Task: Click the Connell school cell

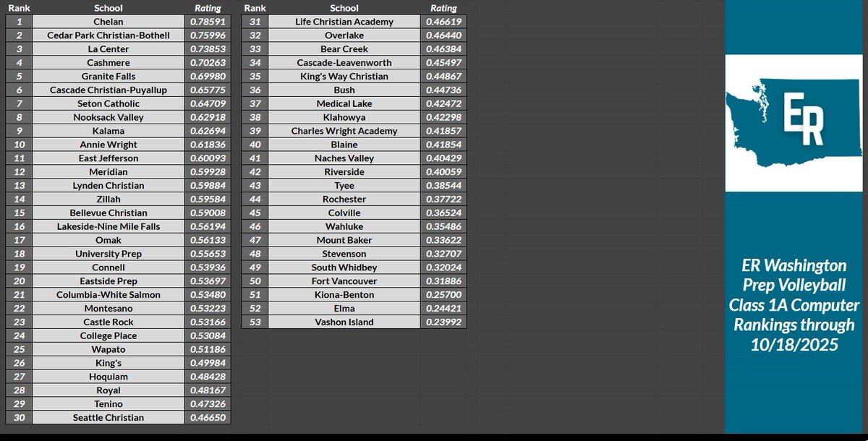Action: [x=109, y=267]
